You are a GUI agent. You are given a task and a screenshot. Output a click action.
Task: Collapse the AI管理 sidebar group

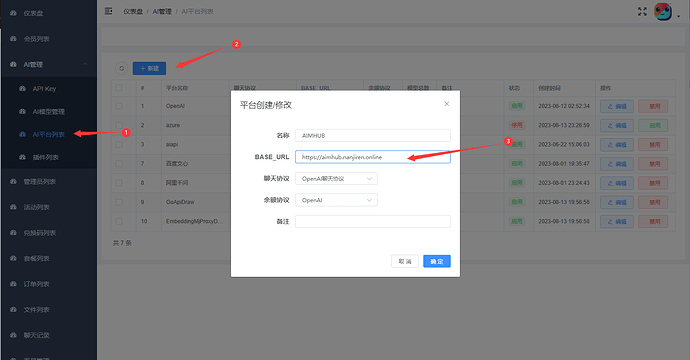[48, 64]
